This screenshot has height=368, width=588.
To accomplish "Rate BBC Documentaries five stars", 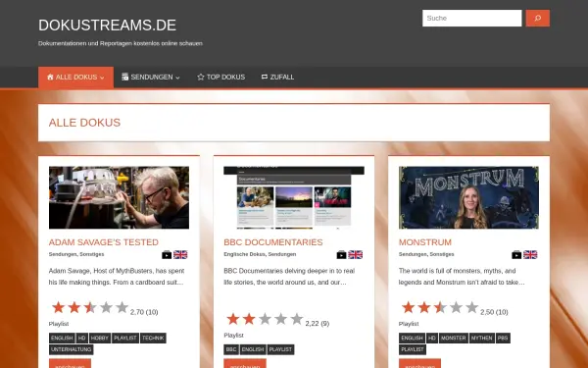I will coord(297,319).
